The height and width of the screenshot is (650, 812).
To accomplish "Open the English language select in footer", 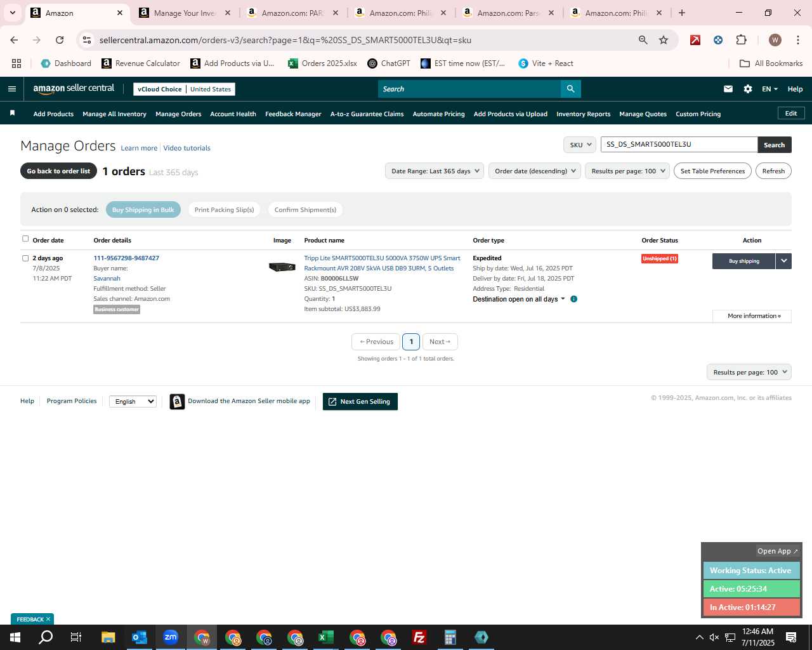I will pyautogui.click(x=133, y=401).
